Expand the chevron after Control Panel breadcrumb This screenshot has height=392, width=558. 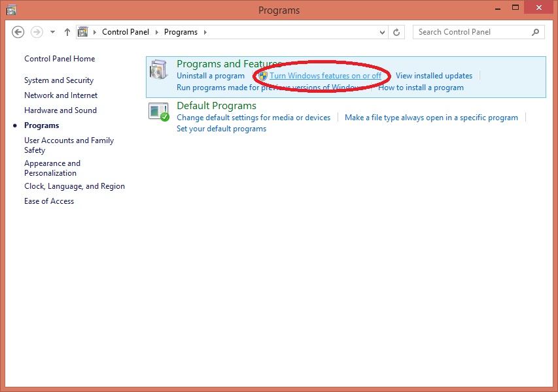point(156,33)
